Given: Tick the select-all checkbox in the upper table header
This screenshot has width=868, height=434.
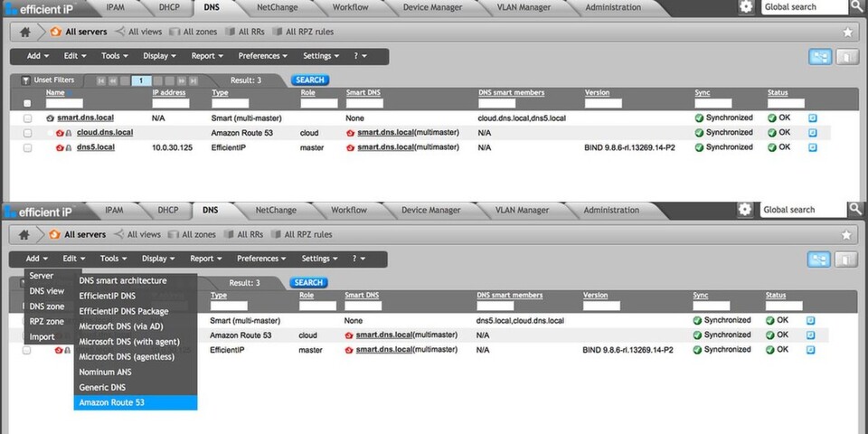Looking at the screenshot, I should pyautogui.click(x=28, y=103).
